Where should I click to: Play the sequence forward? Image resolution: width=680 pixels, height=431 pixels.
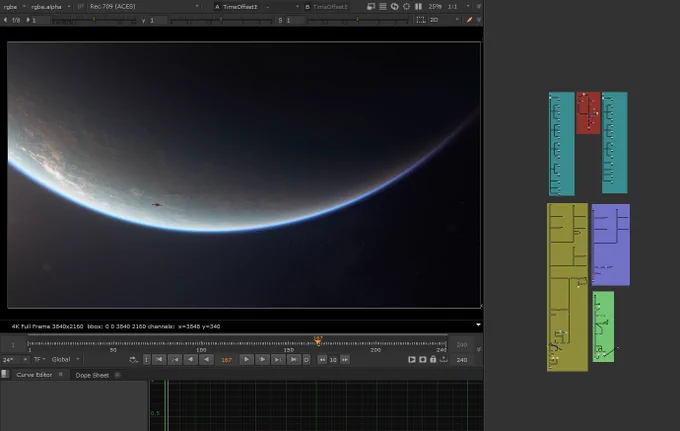pos(246,359)
